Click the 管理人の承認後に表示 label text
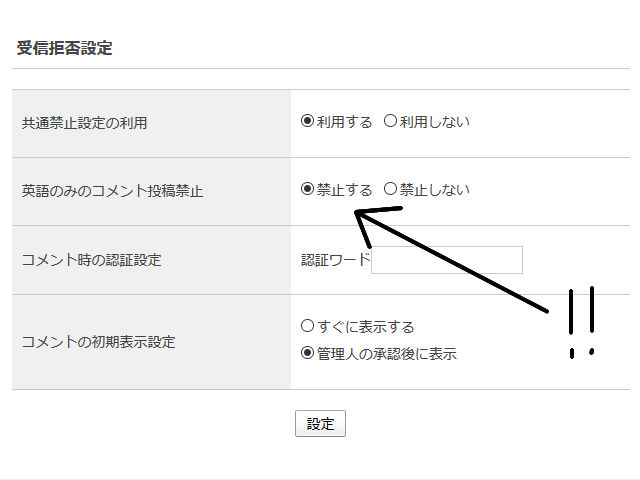Screen dimensions: 640x480 (386, 353)
